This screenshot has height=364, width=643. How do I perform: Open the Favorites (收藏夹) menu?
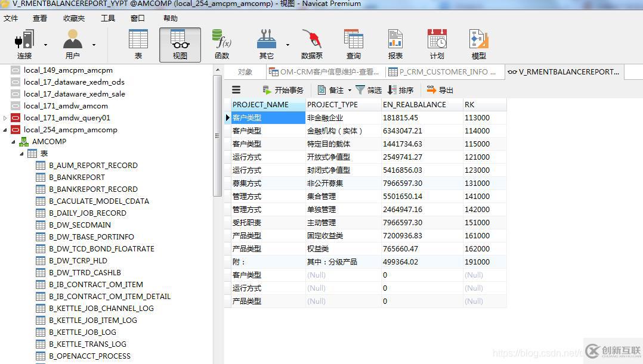click(x=74, y=18)
